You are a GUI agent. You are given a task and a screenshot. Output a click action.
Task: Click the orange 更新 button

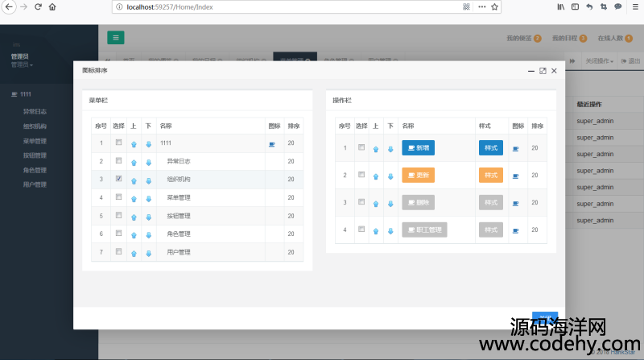click(418, 176)
